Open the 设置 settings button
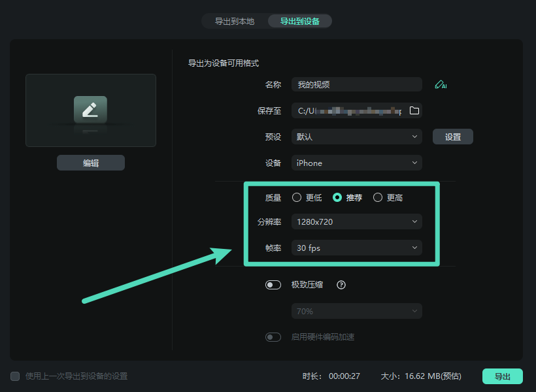 [452, 136]
